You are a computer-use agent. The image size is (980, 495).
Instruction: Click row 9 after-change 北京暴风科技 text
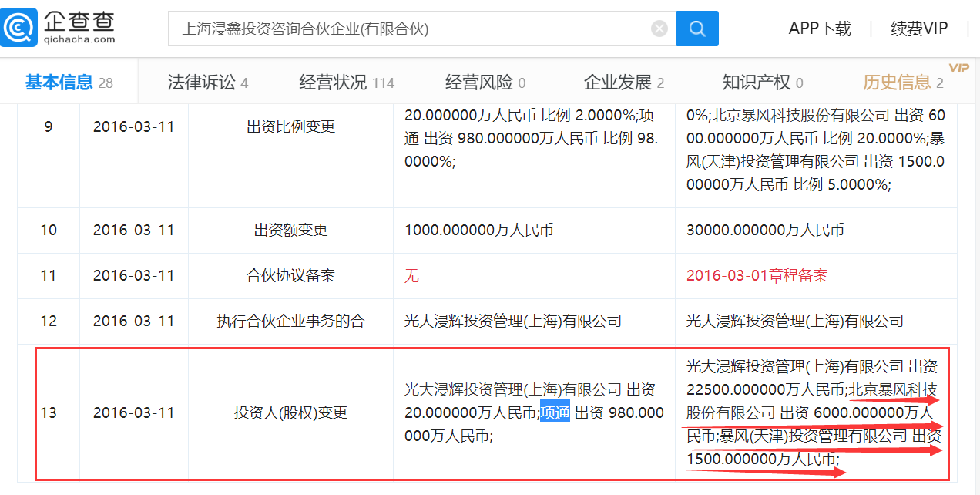tap(816, 150)
